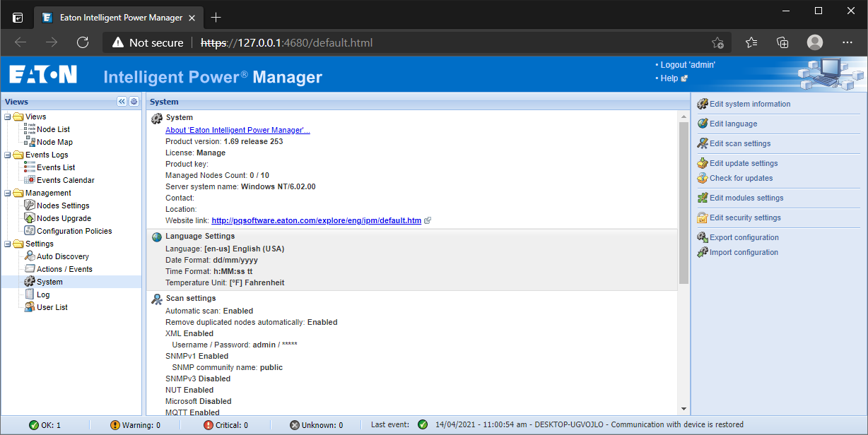Collapse the Management folder
The width and height of the screenshot is (868, 435).
tap(7, 193)
